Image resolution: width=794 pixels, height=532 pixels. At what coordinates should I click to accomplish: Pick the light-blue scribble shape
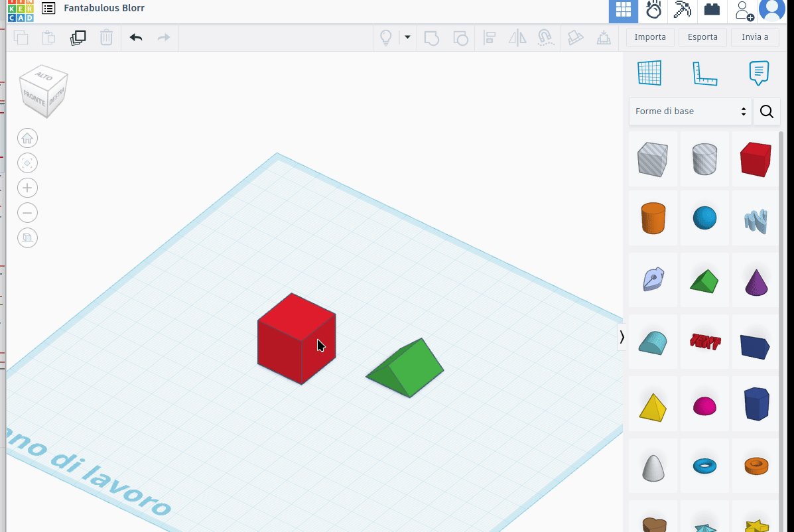click(756, 221)
